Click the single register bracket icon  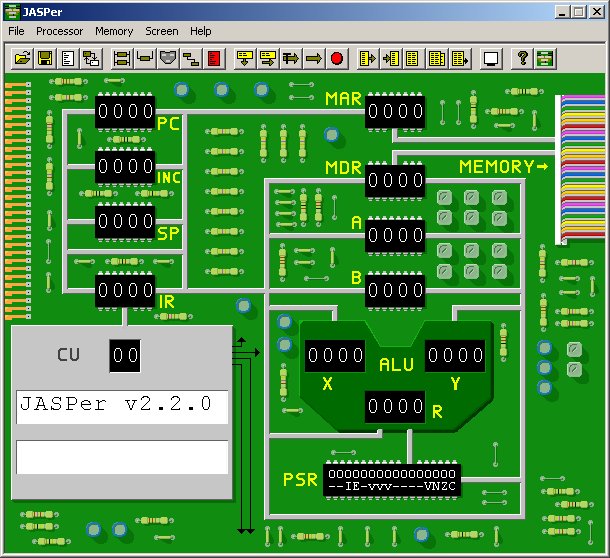145,59
